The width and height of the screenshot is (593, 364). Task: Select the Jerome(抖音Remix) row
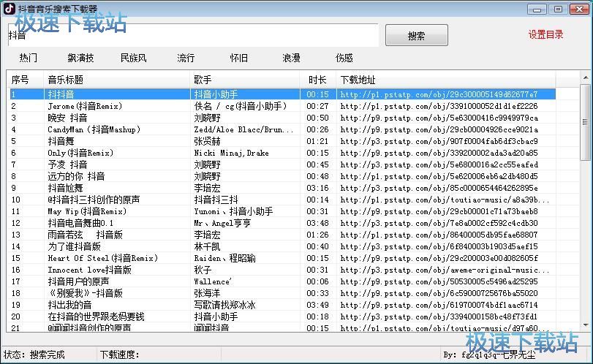point(283,106)
